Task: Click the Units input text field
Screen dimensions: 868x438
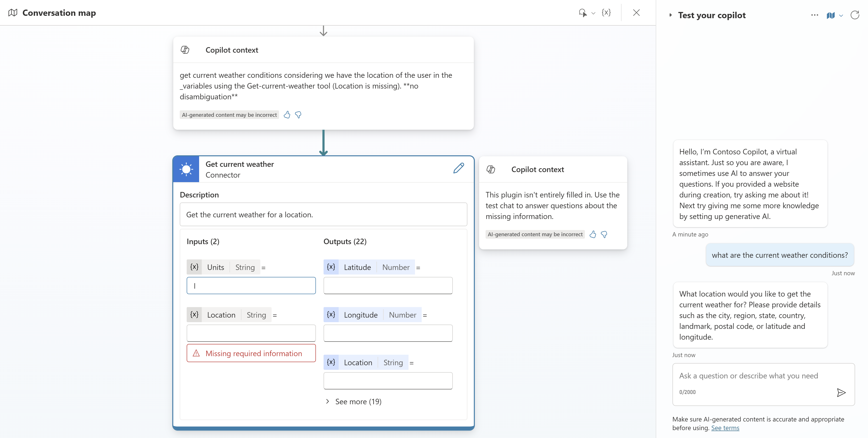Action: [251, 286]
